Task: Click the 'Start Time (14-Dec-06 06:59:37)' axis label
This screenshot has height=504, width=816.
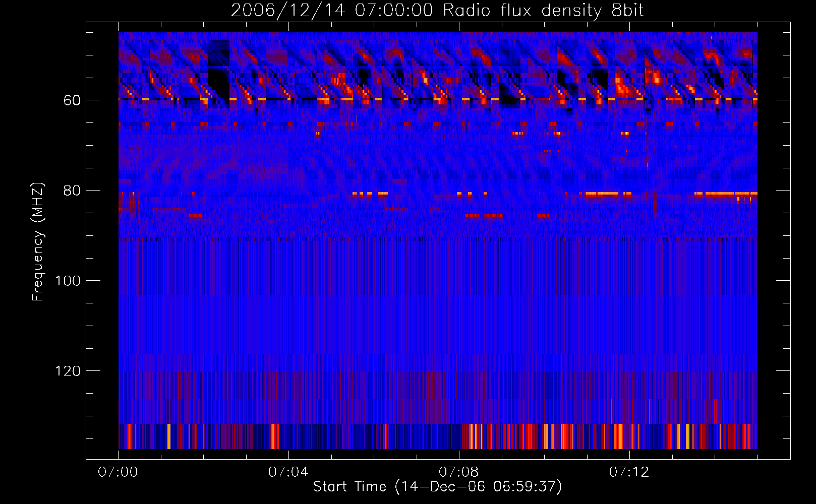Action: [437, 487]
